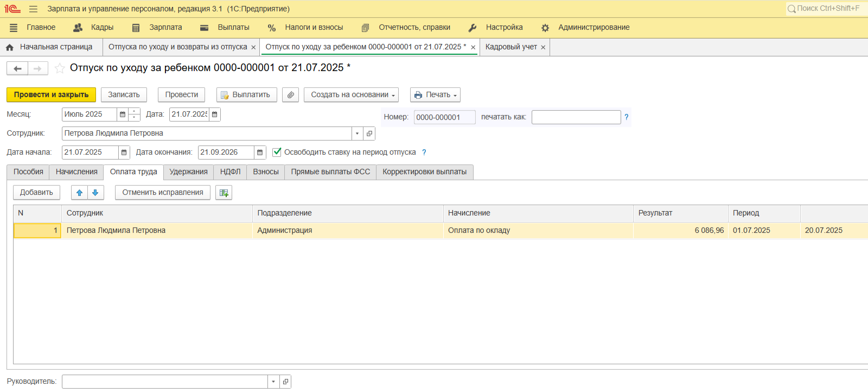The width and height of the screenshot is (868, 392).
Task: Expand Создать на основании dropdown
Action: [351, 95]
